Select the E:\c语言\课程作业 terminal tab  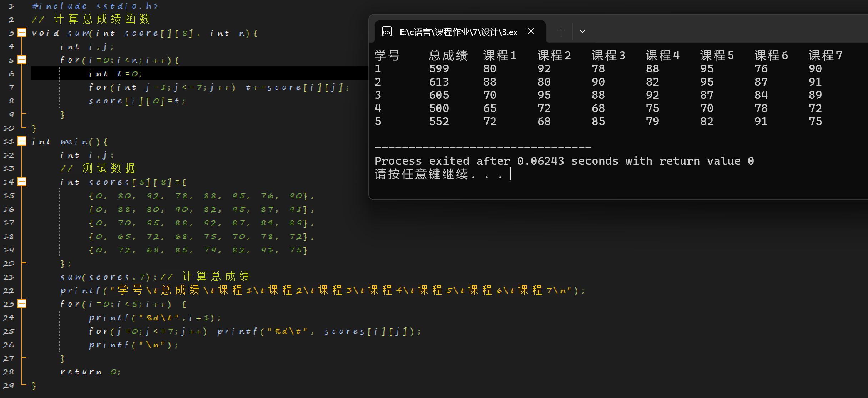458,32
